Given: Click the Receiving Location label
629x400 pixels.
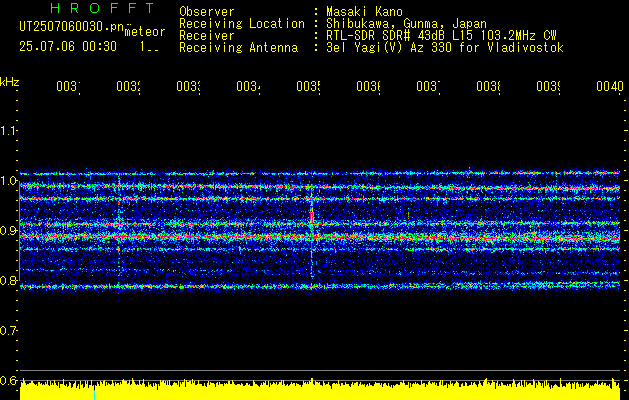Looking at the screenshot, I should point(242,24).
